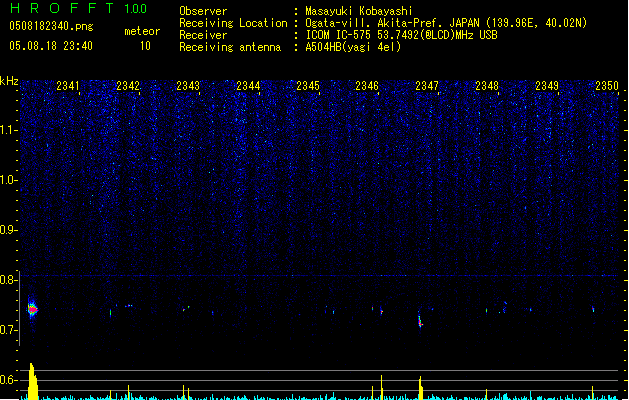Image resolution: width=629 pixels, height=400 pixels.
Task: Click the 2346 time marker
Action: (x=367, y=86)
